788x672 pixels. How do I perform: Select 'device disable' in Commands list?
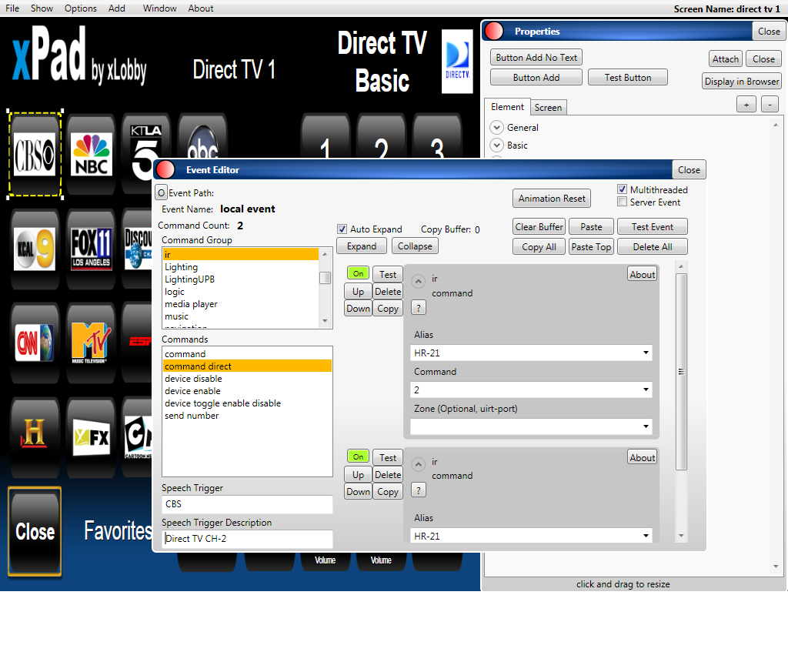point(247,379)
